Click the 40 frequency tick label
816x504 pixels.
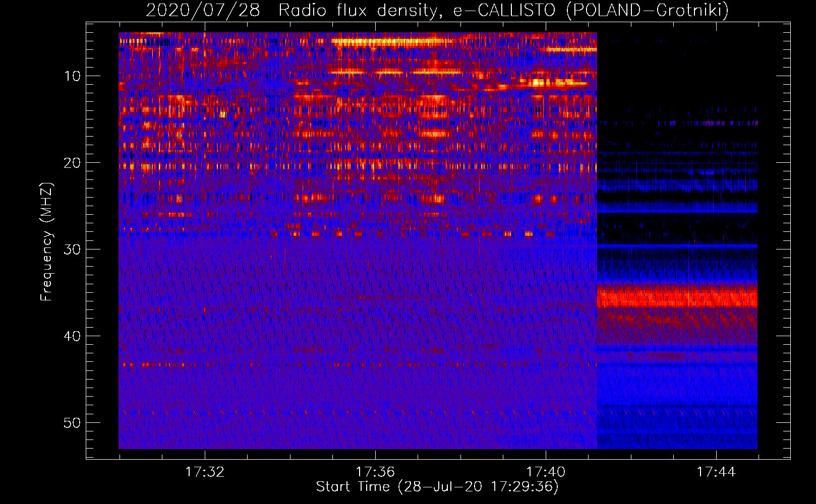point(72,336)
